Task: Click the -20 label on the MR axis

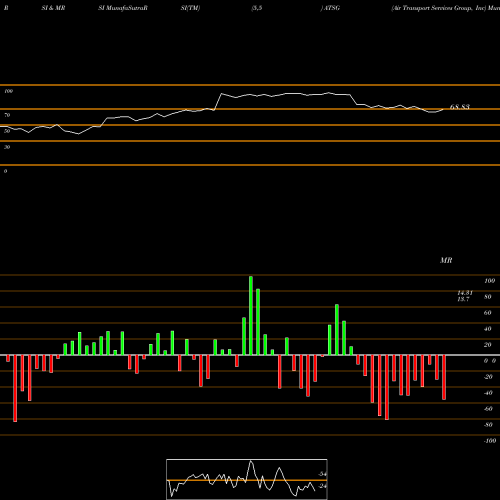Action: coord(488,377)
